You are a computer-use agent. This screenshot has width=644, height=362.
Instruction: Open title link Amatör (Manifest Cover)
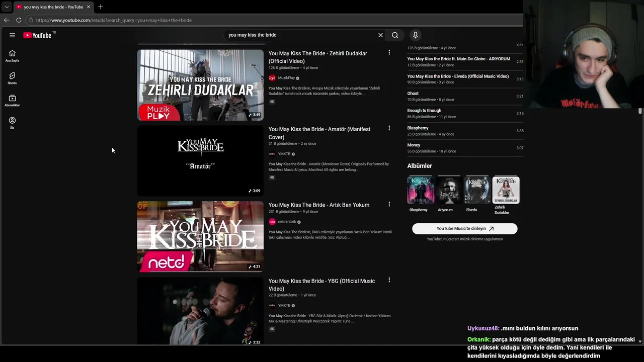coord(319,133)
